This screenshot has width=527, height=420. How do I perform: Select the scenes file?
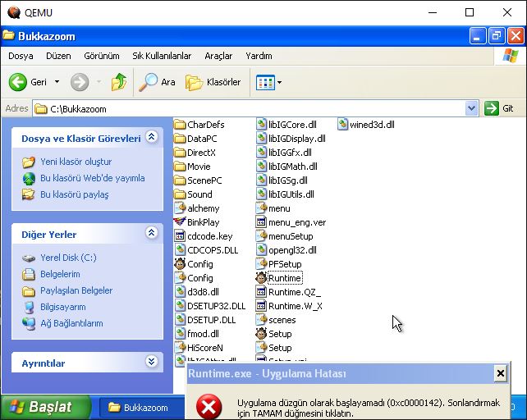pos(276,320)
